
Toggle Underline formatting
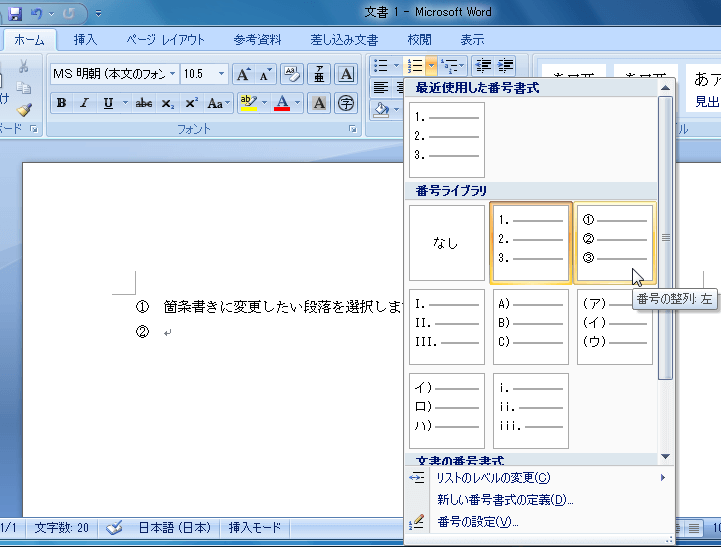pos(108,103)
